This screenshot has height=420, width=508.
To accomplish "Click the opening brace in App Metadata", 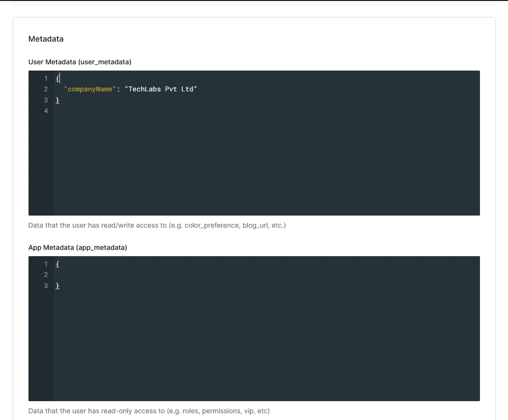I will click(x=57, y=264).
